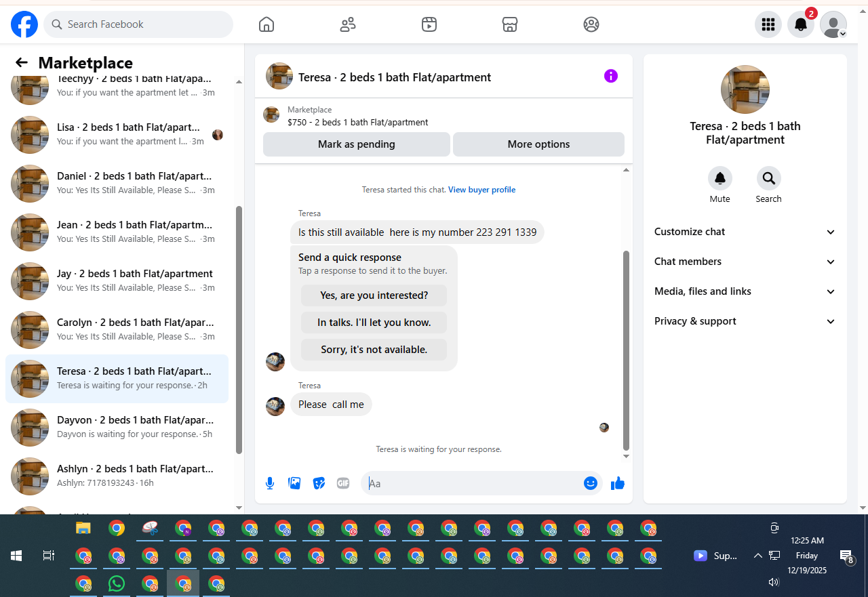868x597 pixels.
Task: Open Task View in the taskbar
Action: pos(49,556)
